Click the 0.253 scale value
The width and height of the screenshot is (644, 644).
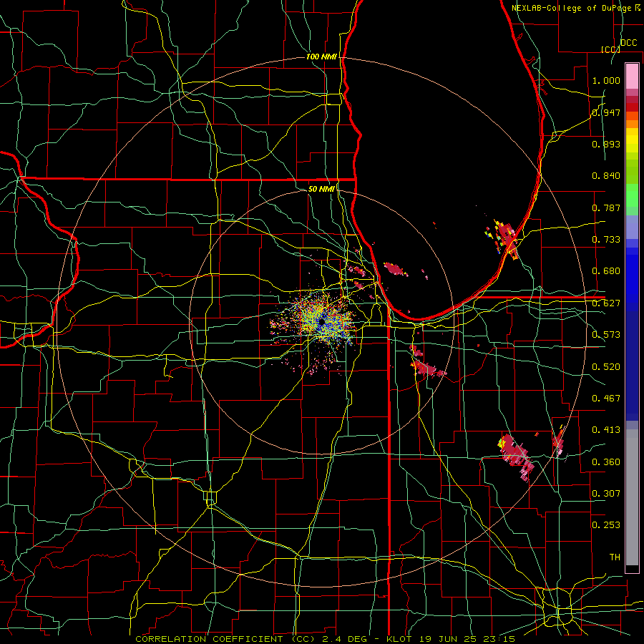tap(606, 525)
